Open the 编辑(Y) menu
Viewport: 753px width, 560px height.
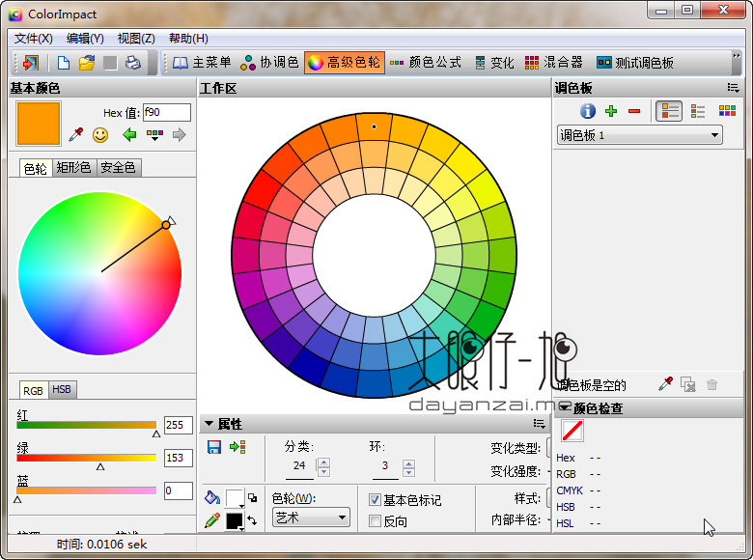85,39
